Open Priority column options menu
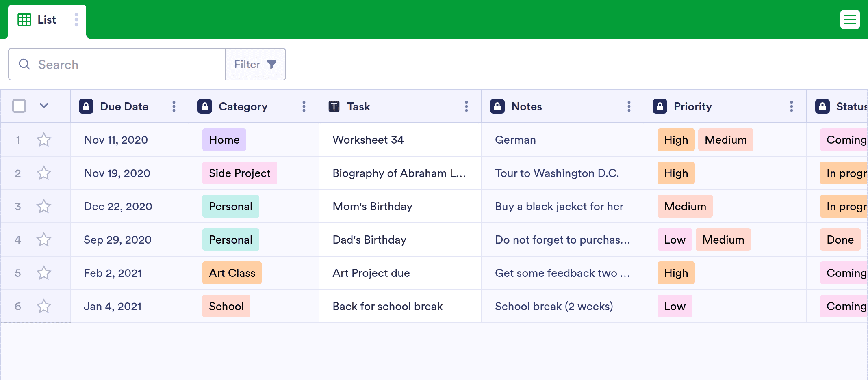 pos(792,106)
